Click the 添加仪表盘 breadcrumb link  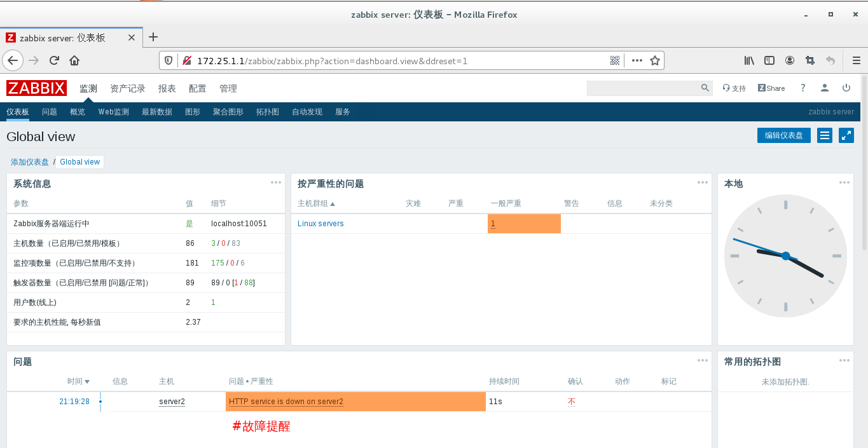(30, 162)
